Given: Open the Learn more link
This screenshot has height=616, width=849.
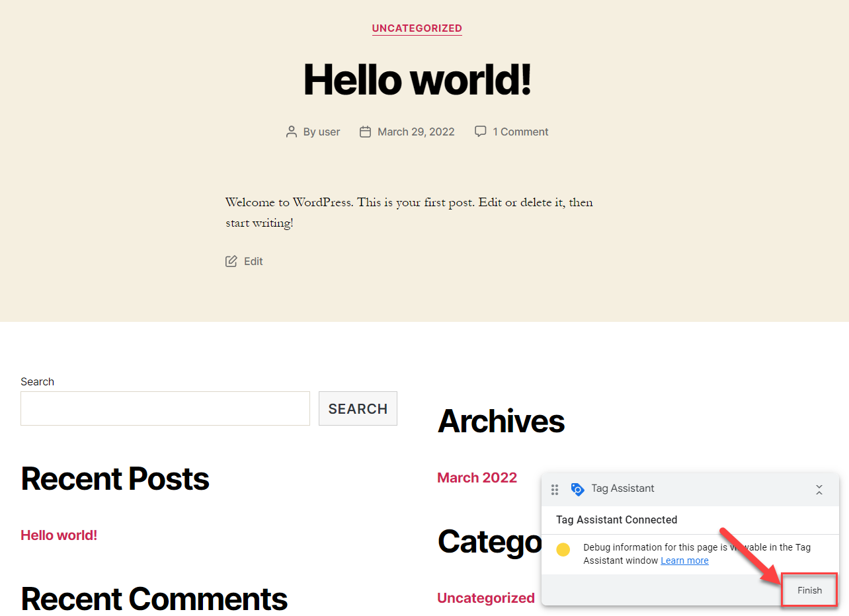Looking at the screenshot, I should [x=684, y=560].
